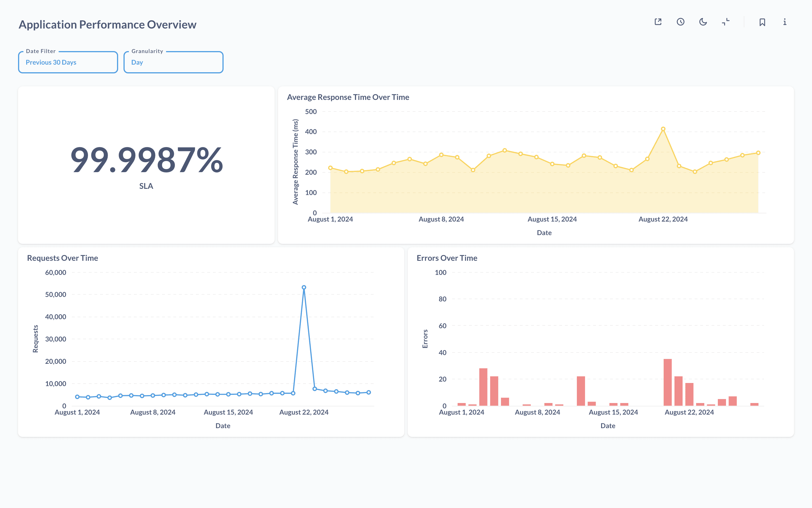The width and height of the screenshot is (812, 508).
Task: Click the Requests Over Time title
Action: point(62,258)
